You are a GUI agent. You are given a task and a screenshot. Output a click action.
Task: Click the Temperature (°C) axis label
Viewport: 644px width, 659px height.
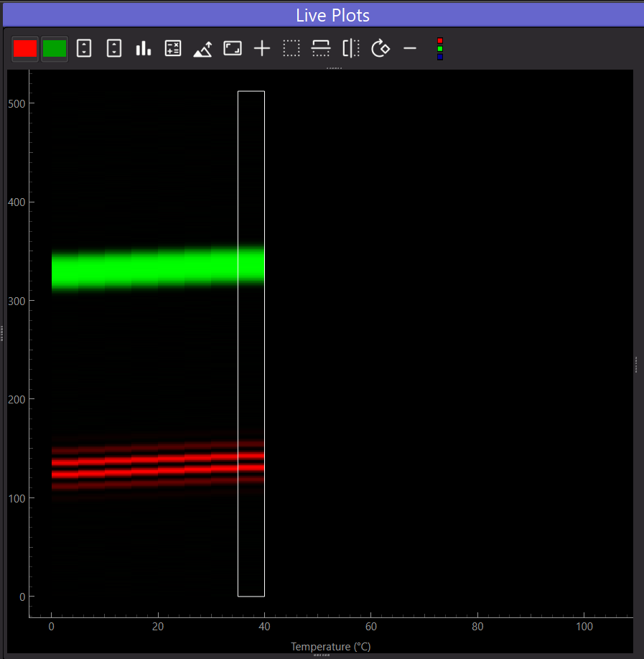(x=331, y=646)
